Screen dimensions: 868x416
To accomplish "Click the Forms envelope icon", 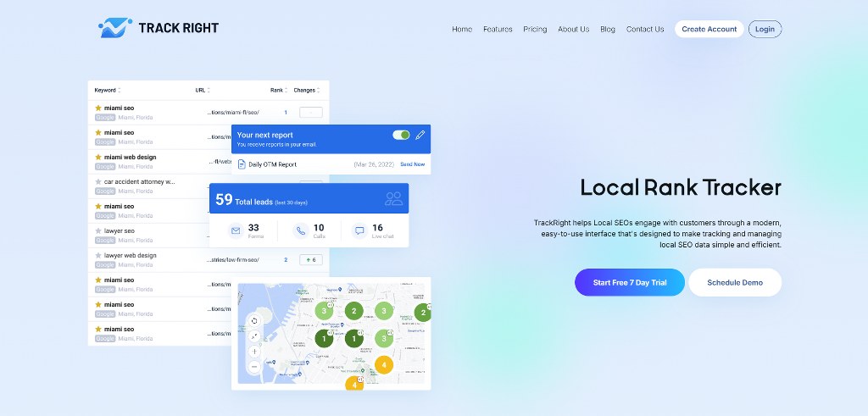I will click(236, 230).
